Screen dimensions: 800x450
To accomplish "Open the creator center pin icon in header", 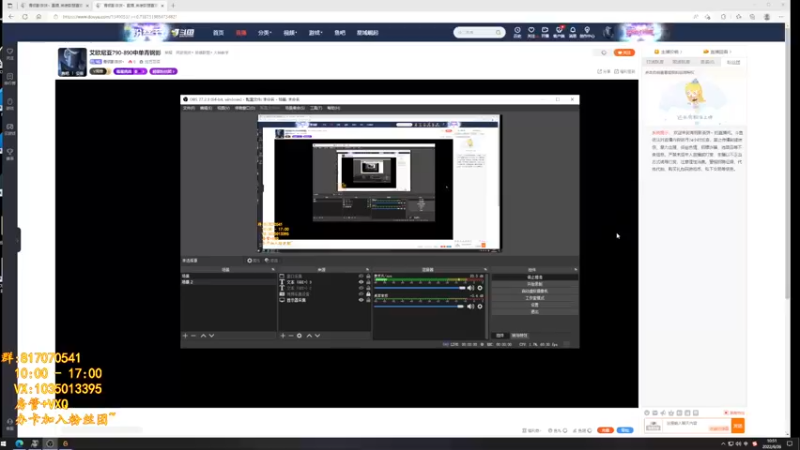I will coord(587,31).
